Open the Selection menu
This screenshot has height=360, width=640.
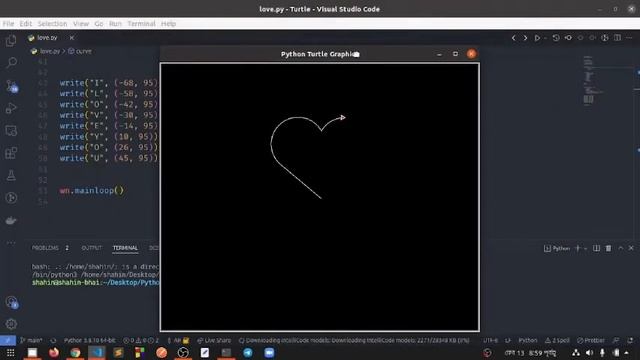(x=52, y=24)
